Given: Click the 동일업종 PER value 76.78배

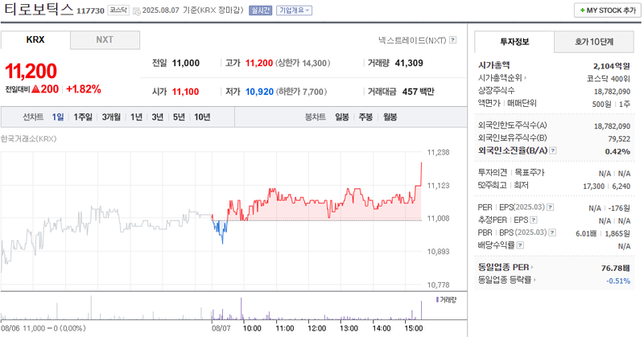Looking at the screenshot, I should point(615,268).
